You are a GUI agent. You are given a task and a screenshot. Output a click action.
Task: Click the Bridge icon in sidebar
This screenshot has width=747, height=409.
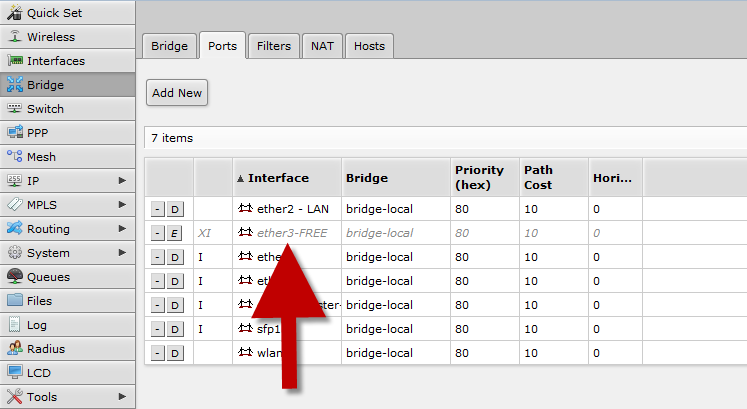click(15, 84)
